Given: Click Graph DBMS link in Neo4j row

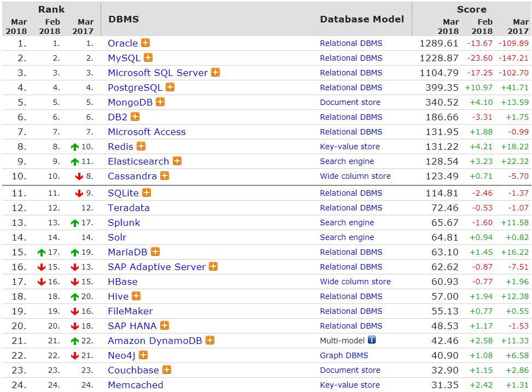Looking at the screenshot, I should pyautogui.click(x=344, y=355).
